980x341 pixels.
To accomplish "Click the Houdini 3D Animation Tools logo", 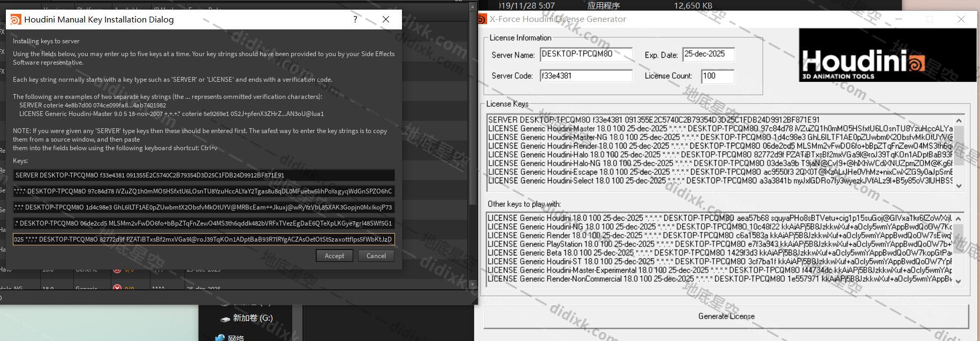I will click(x=887, y=55).
